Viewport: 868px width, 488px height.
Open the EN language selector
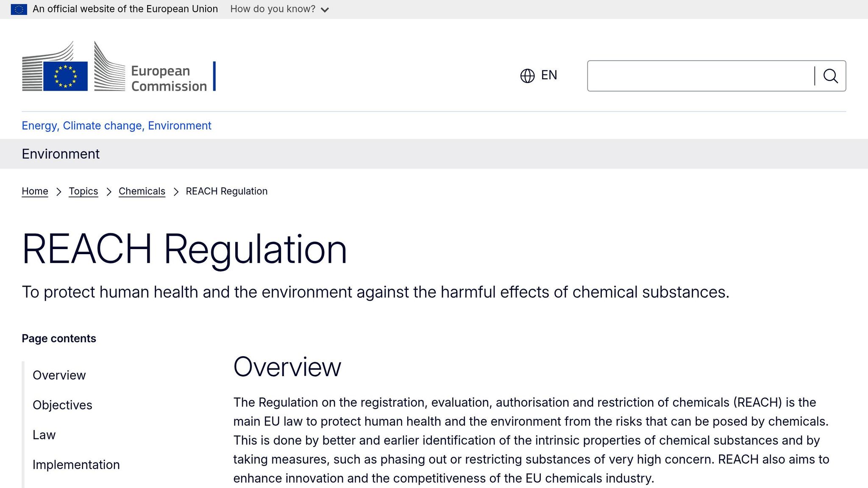coord(548,75)
